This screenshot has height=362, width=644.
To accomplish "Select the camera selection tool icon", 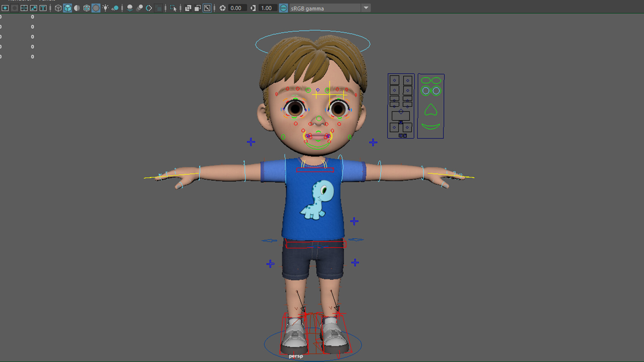I will [x=5, y=8].
